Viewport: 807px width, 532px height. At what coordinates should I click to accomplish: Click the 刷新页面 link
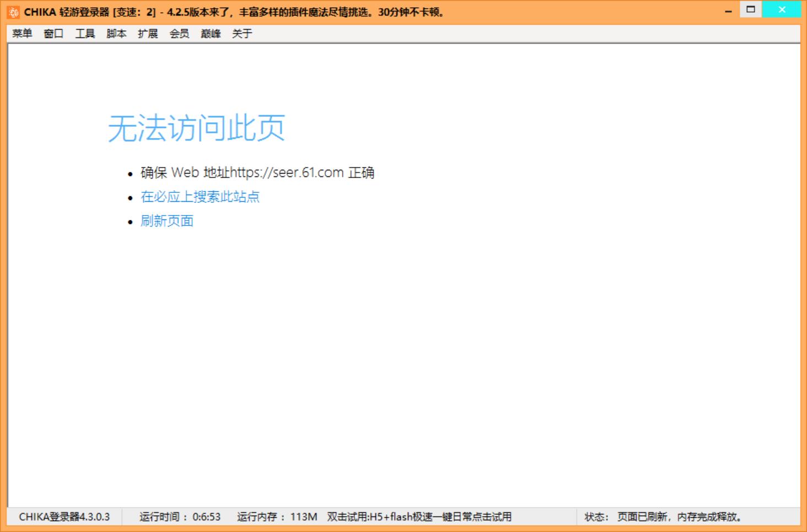pyautogui.click(x=167, y=221)
